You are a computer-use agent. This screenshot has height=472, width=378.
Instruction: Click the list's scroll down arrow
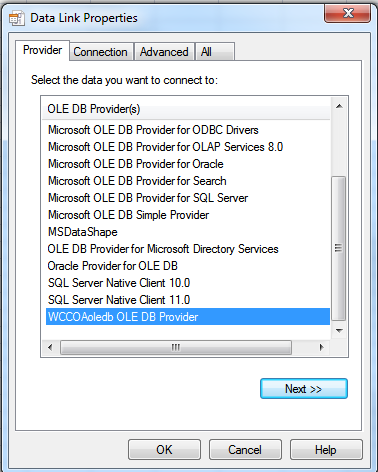click(339, 331)
